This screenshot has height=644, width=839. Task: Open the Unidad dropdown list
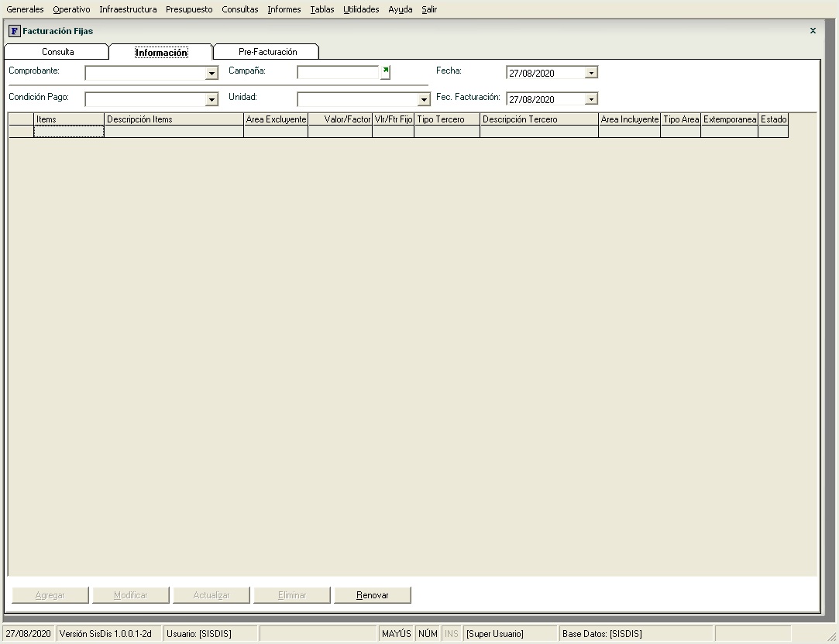click(x=423, y=100)
